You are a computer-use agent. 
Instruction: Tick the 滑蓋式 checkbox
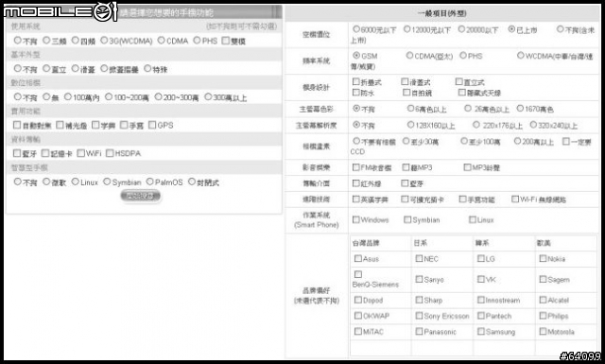click(405, 82)
